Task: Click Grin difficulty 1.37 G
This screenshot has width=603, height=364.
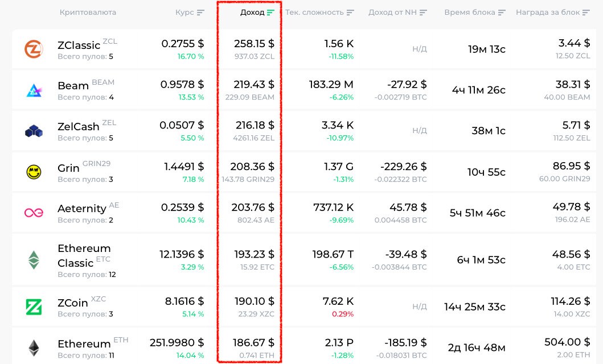Action: click(338, 167)
